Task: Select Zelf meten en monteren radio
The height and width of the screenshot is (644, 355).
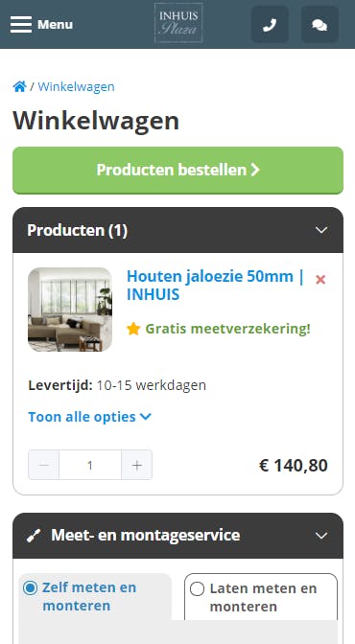Action: [30, 588]
